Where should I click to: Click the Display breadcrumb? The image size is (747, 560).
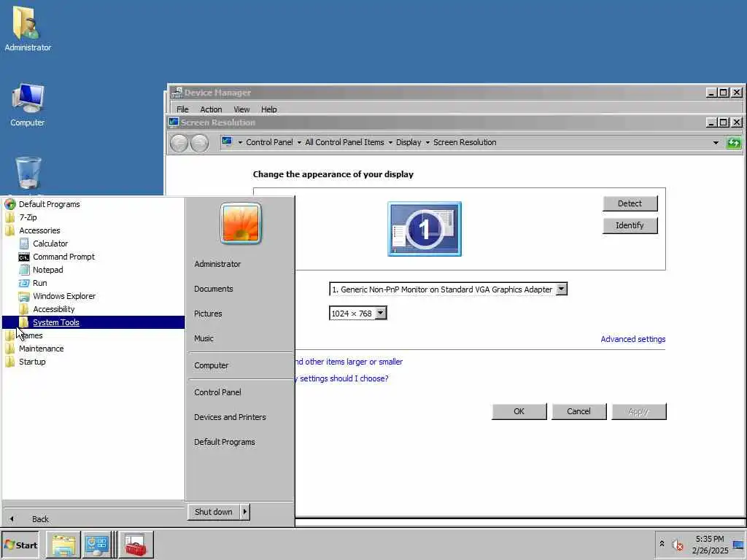pyautogui.click(x=409, y=142)
